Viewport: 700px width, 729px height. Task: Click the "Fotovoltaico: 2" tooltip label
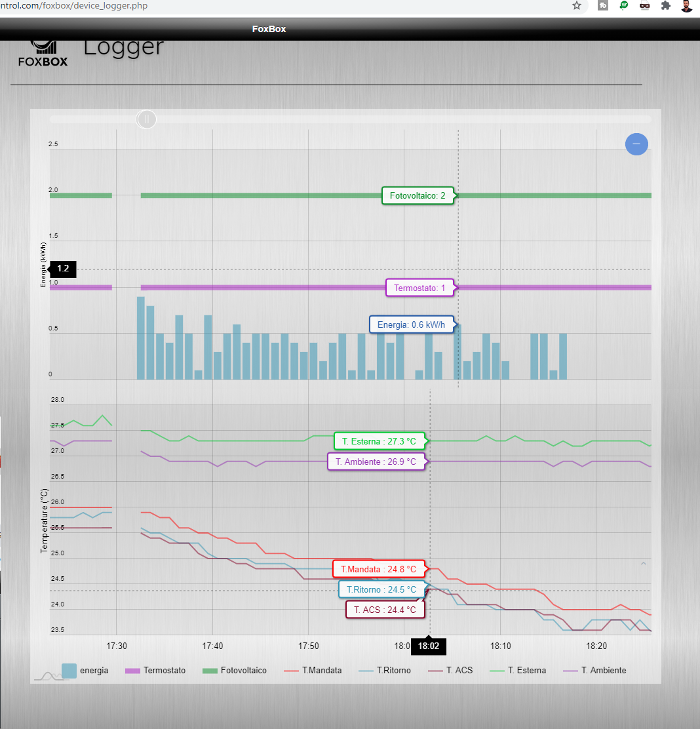click(418, 195)
